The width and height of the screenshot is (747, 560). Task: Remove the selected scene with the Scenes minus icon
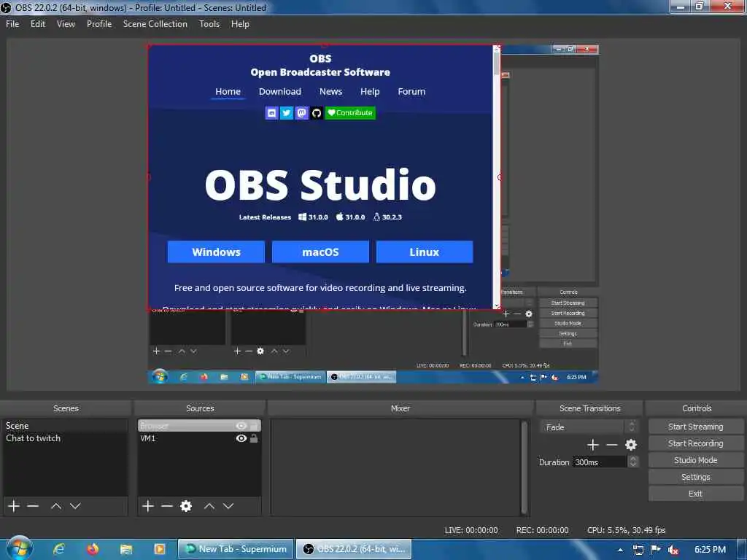(33, 506)
